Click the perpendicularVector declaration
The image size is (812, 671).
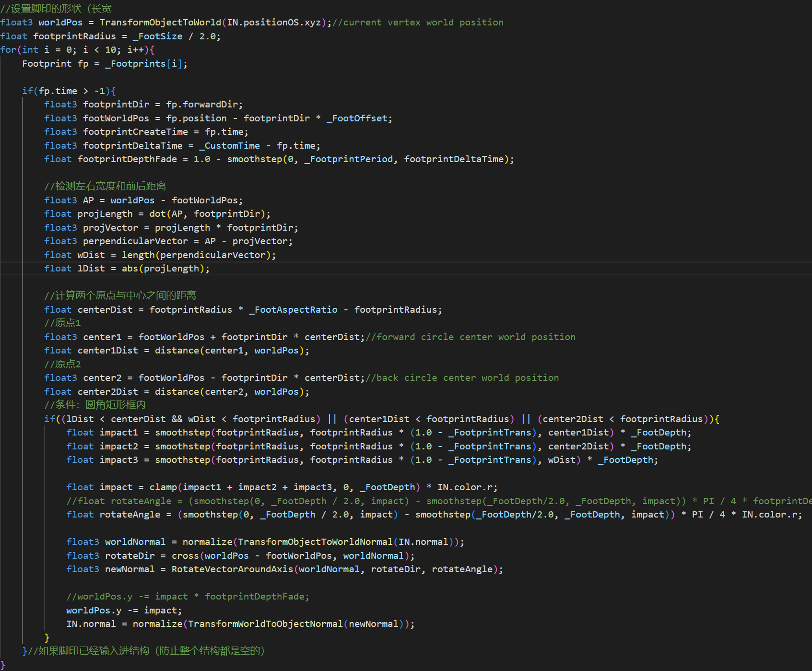point(135,241)
